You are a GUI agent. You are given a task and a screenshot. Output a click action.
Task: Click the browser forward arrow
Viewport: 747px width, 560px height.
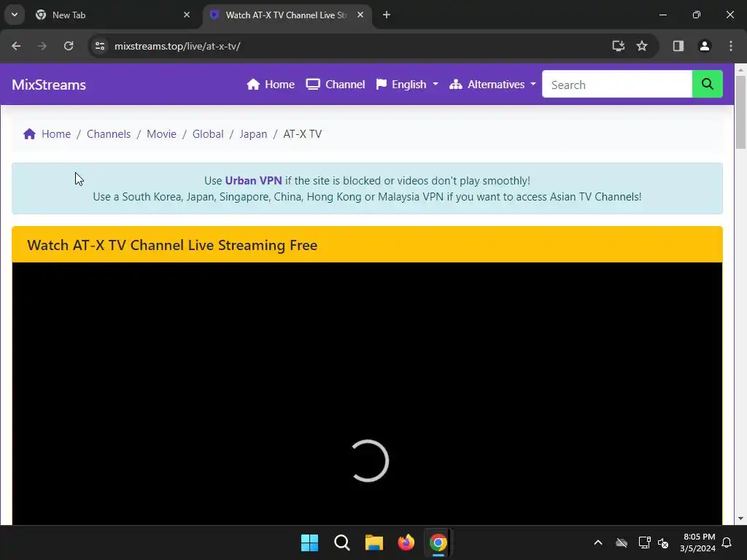click(x=42, y=46)
